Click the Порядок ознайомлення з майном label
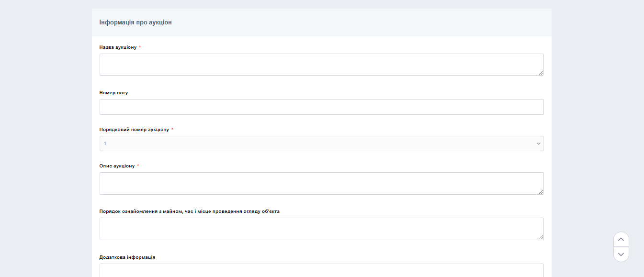The height and width of the screenshot is (277, 644). (189, 211)
